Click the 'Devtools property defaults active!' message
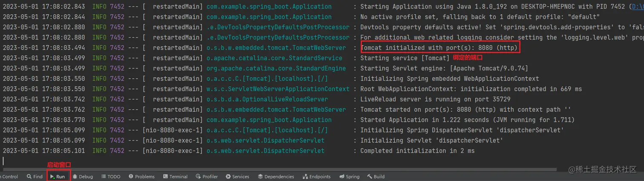The height and width of the screenshot is (181, 644). click(502, 27)
